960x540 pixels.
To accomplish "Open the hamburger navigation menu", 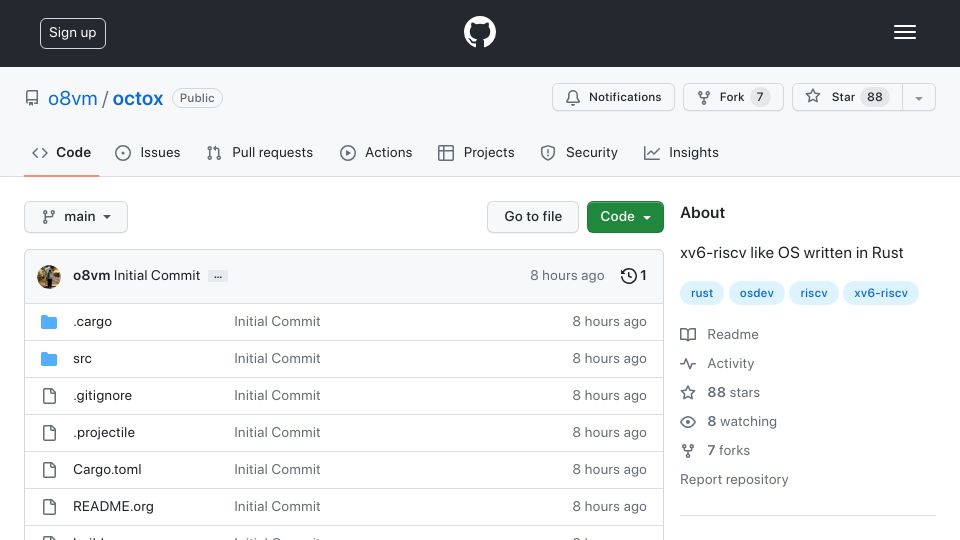I will 904,32.
